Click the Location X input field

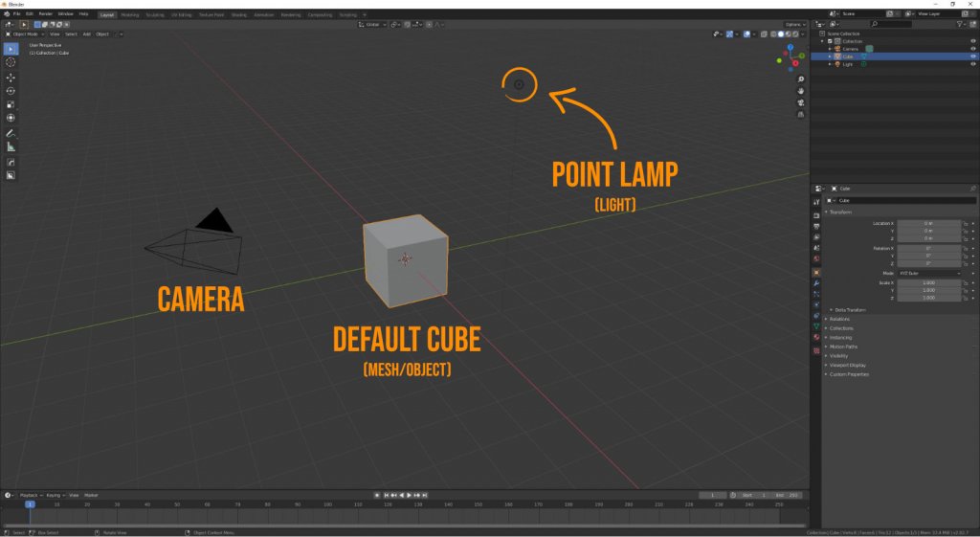(x=928, y=223)
